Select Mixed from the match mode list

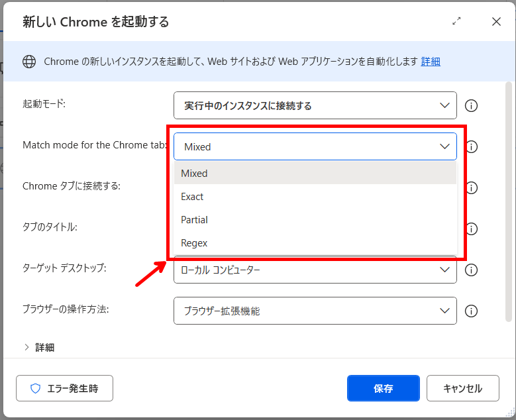click(x=195, y=174)
